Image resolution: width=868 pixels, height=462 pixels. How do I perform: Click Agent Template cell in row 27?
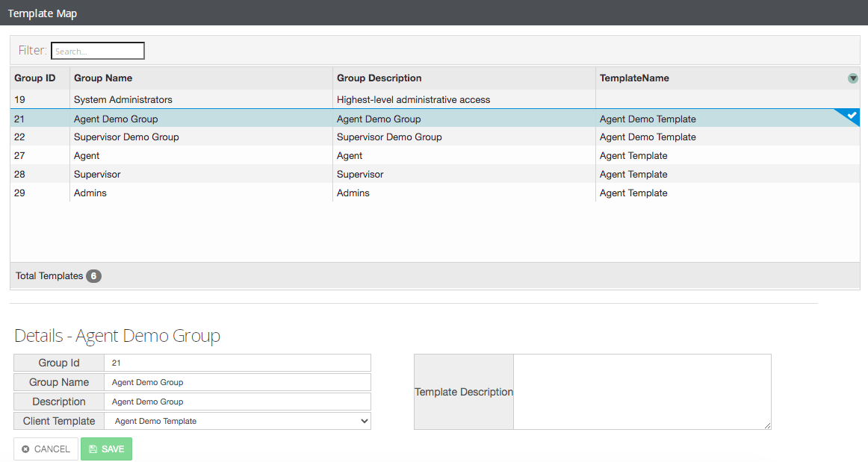click(728, 155)
